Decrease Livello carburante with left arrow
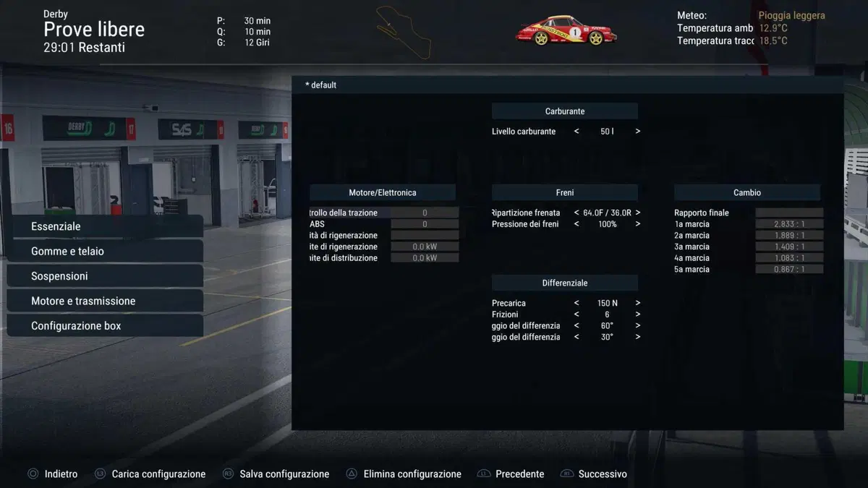The height and width of the screenshot is (488, 868). click(x=576, y=132)
